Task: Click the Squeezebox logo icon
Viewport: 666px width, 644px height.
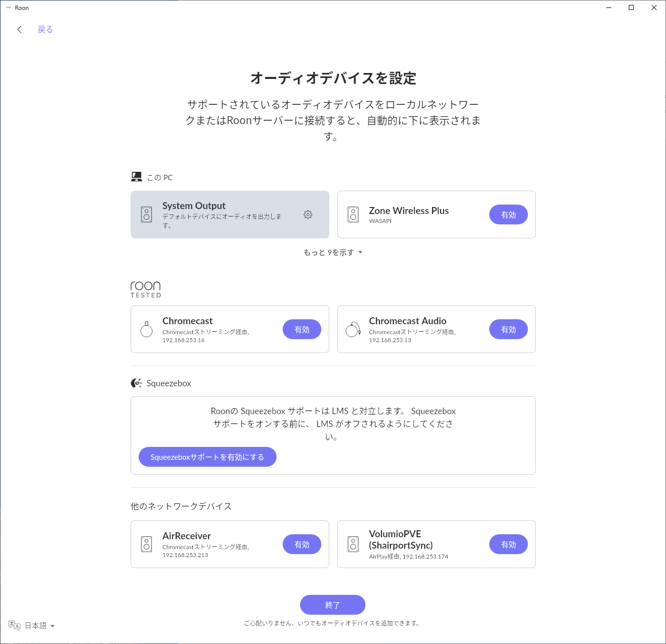Action: [x=136, y=383]
